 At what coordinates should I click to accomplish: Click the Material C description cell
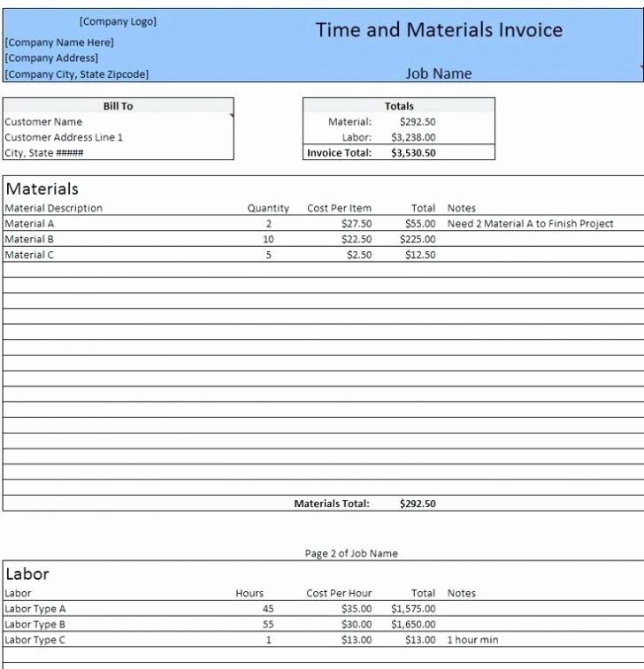[29, 255]
